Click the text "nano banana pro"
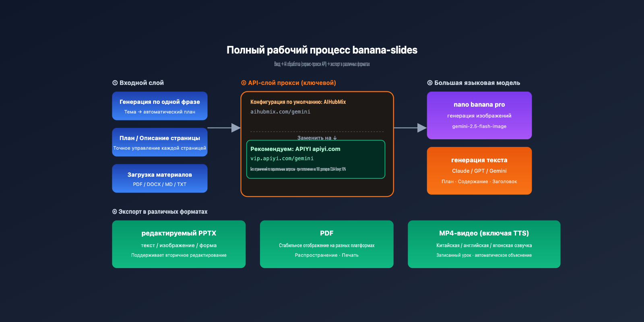The width and height of the screenshot is (644, 322). coord(479,105)
